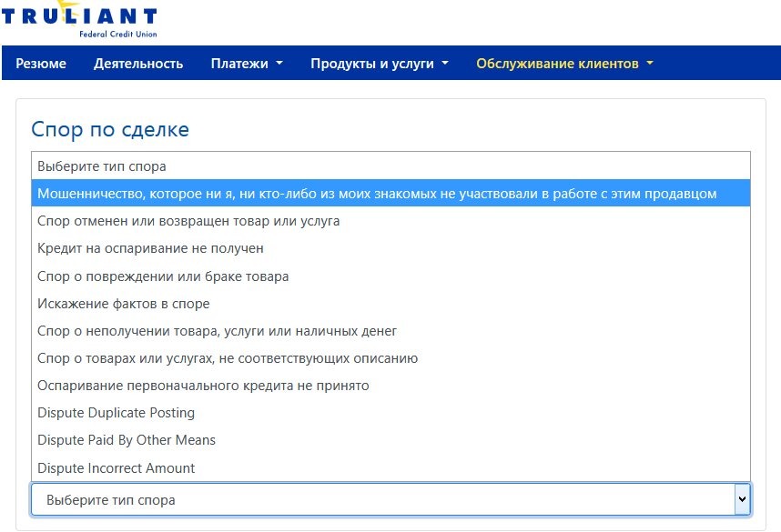The width and height of the screenshot is (781, 532).
Task: Open the Обслуживание клиентов dropdown menu
Action: [x=564, y=64]
